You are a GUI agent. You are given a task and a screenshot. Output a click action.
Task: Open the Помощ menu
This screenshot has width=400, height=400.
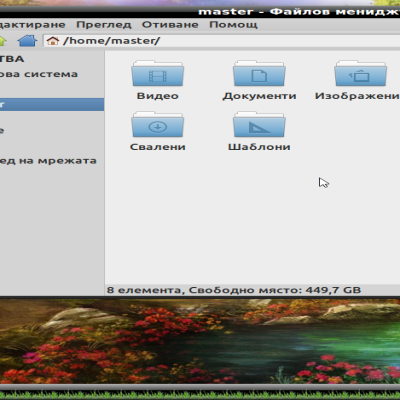[233, 25]
